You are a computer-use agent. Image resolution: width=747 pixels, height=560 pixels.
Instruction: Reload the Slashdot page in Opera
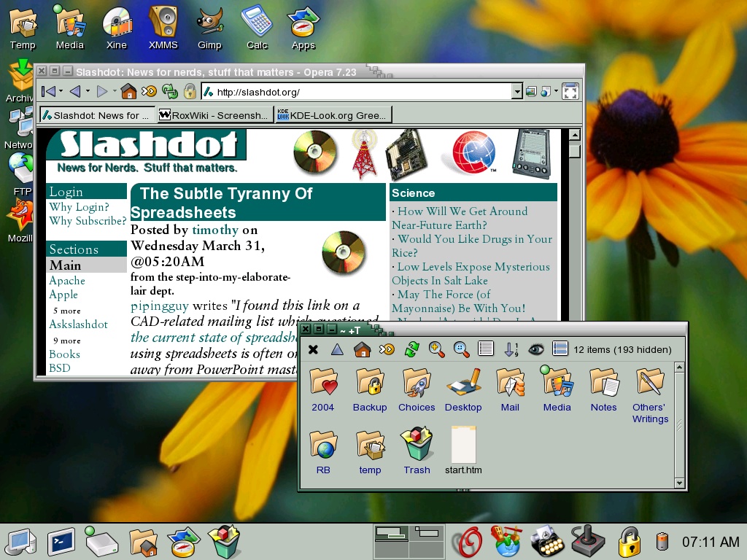169,91
